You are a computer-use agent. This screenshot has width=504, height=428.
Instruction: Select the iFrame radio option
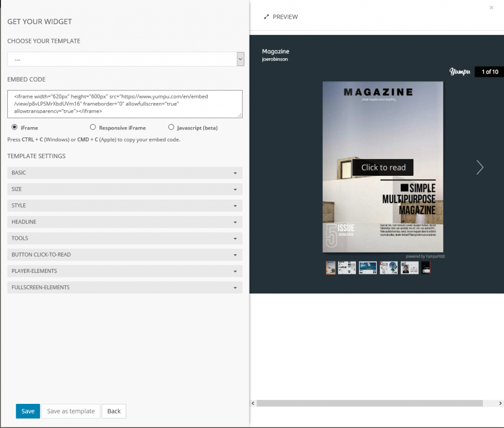pos(14,128)
